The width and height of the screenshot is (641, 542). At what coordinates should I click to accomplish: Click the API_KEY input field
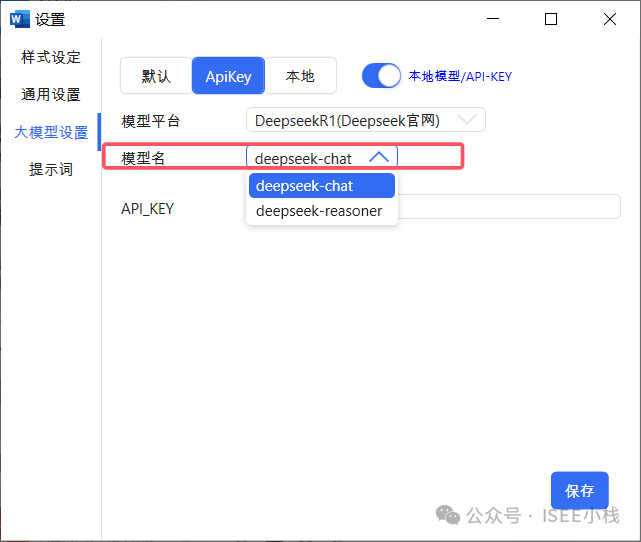click(509, 206)
